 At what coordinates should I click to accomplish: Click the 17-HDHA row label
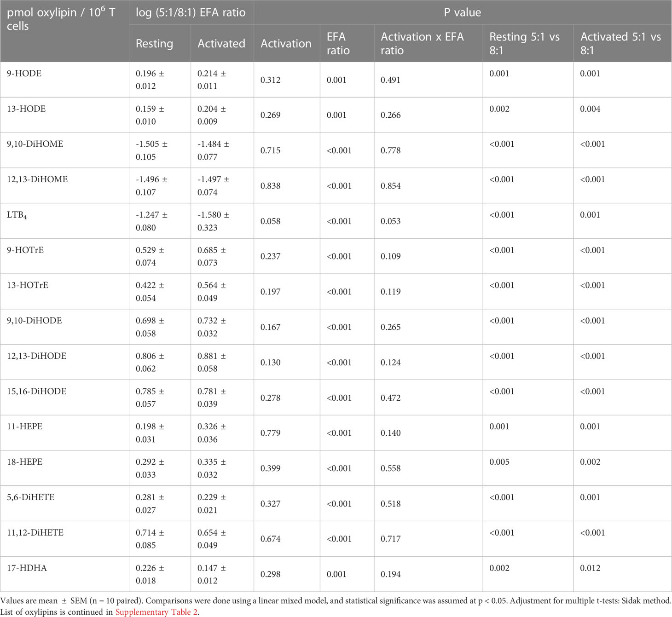27,568
